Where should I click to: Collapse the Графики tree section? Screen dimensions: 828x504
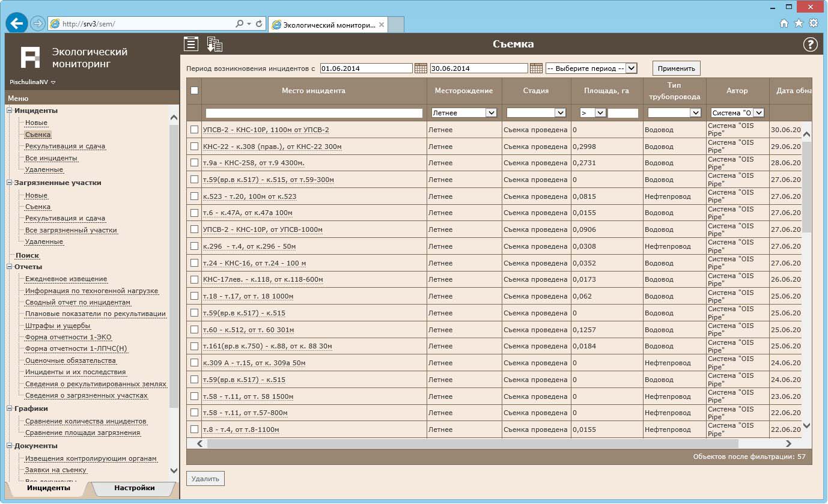tap(10, 408)
